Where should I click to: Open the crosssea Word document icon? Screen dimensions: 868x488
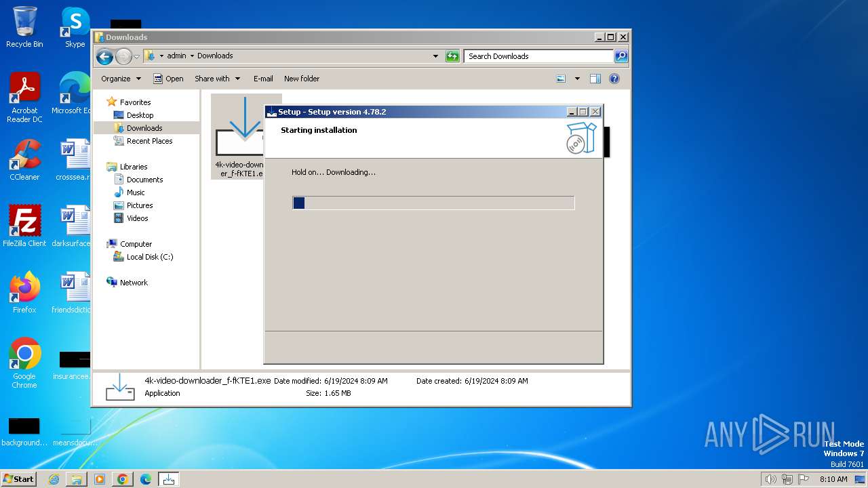[73, 160]
